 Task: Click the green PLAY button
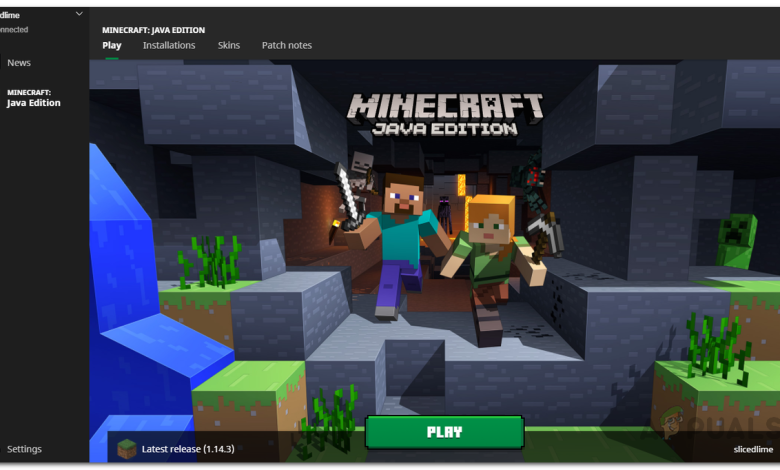tap(444, 432)
